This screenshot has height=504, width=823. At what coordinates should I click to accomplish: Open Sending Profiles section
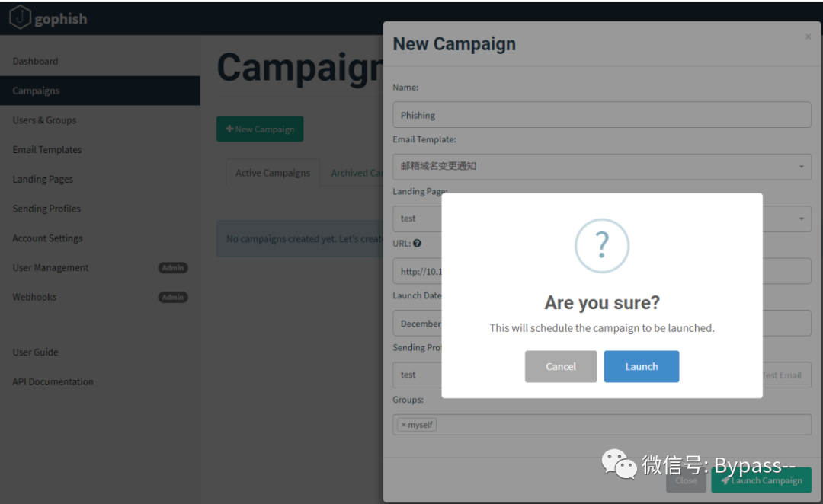46,209
